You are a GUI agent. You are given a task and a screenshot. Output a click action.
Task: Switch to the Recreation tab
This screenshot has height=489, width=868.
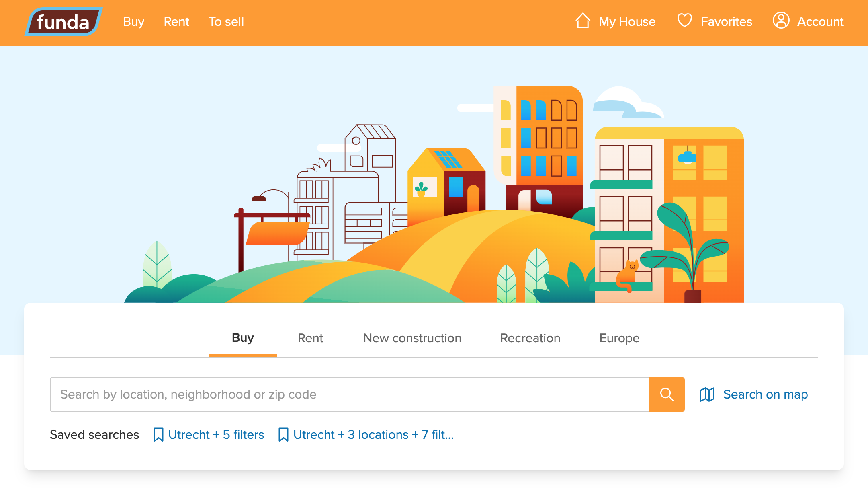tap(530, 338)
